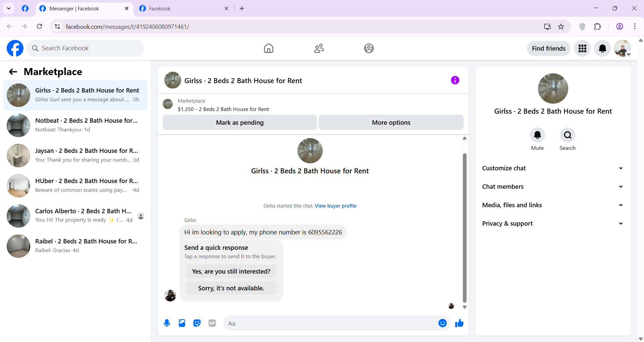Click the chat scrollbar thumb
The image size is (644, 342).
465,228
